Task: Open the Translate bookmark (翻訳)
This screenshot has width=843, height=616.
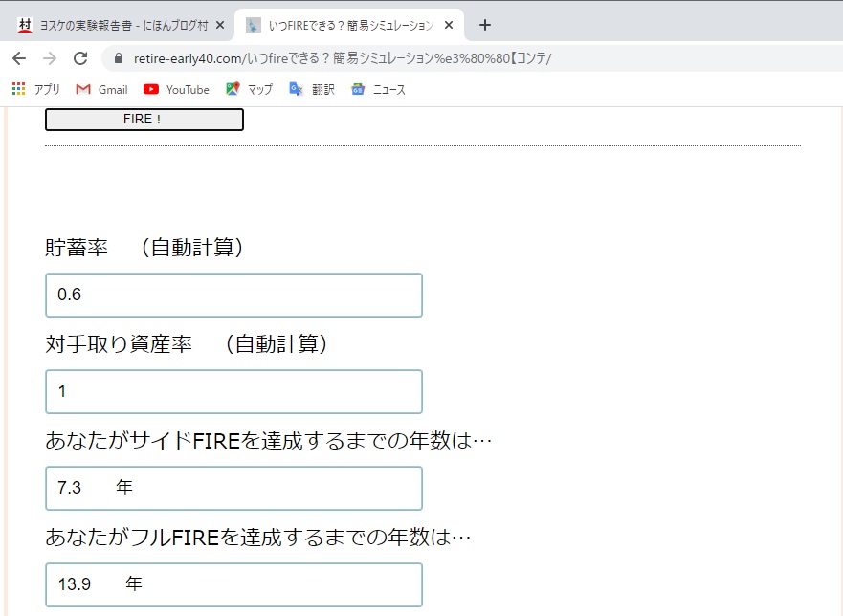Action: click(312, 89)
